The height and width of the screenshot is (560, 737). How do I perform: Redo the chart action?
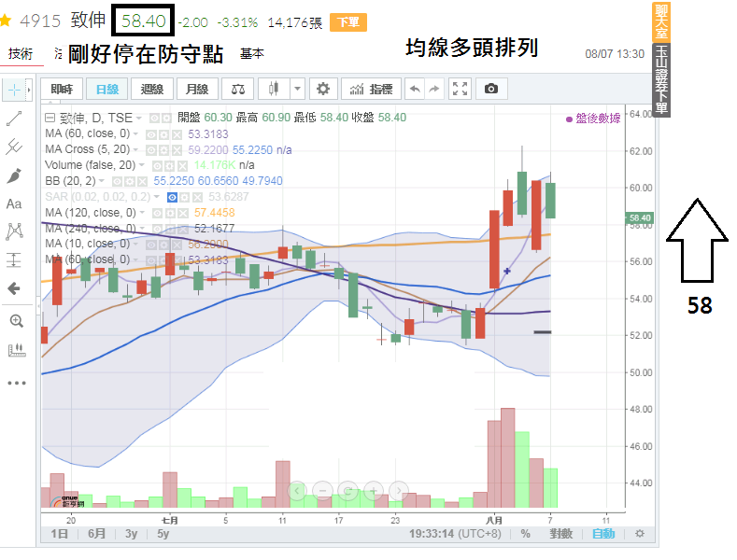434,89
